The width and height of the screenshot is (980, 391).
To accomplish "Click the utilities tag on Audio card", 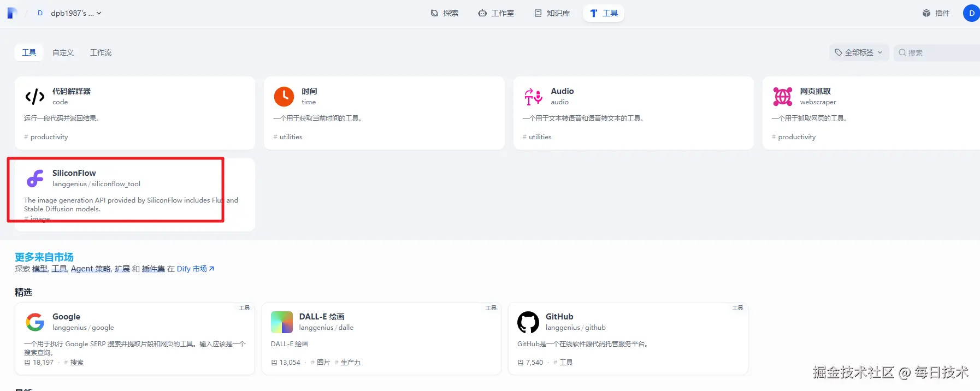I will 537,137.
